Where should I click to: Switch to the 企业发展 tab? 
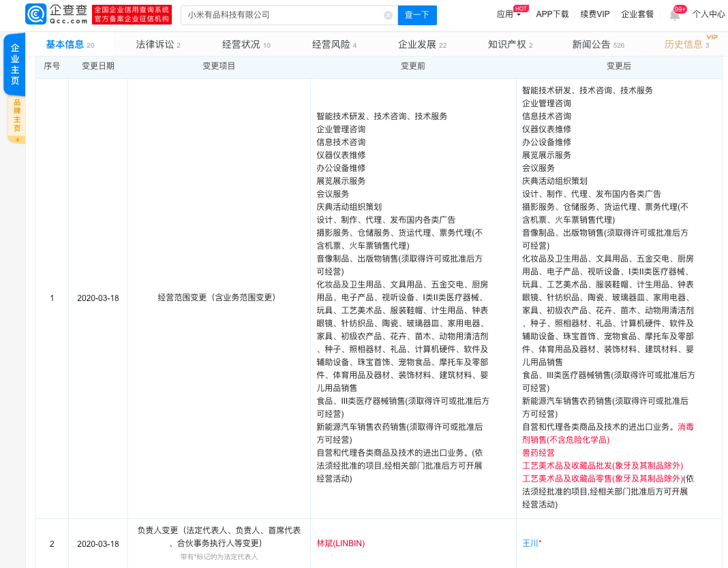[x=422, y=44]
